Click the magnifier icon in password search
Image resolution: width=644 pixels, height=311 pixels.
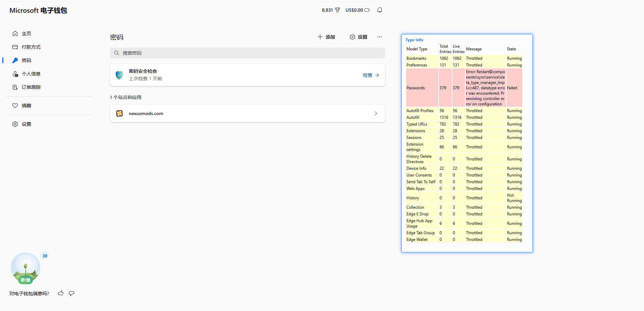[x=117, y=53]
